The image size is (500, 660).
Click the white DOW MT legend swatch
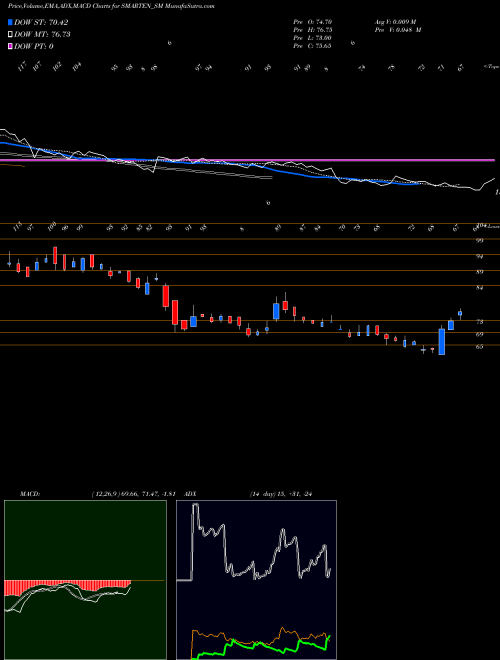[10, 35]
